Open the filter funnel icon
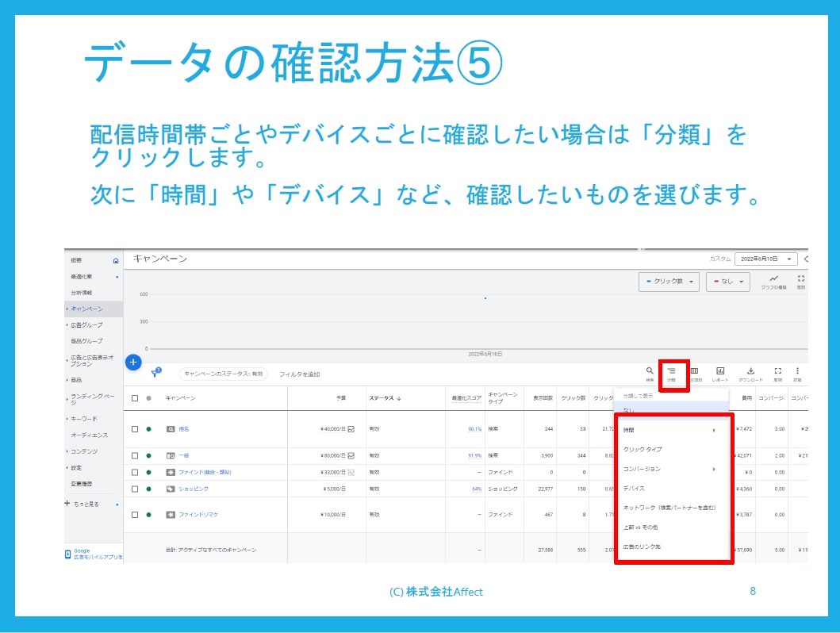The width and height of the screenshot is (840, 633). (156, 372)
